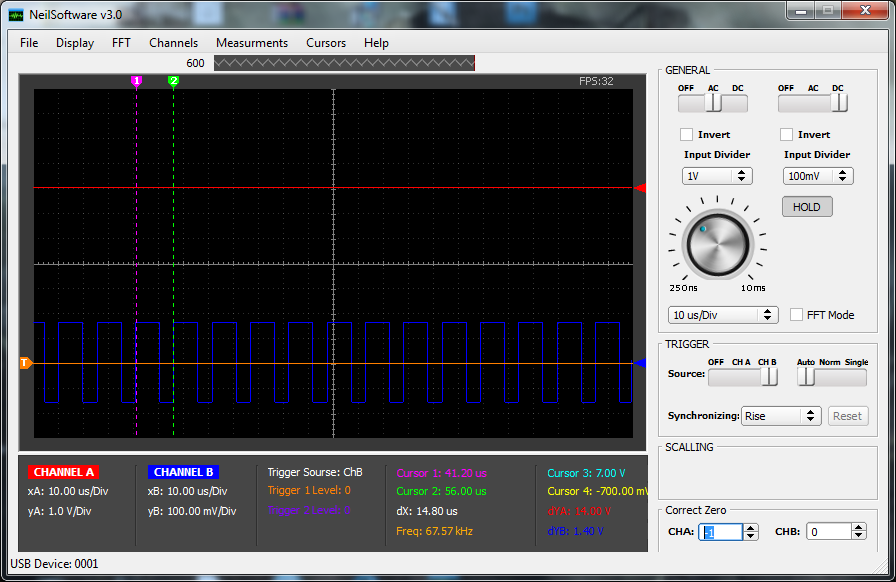Screen dimensions: 896x582
Task: Click the 'Cursor 1: 41.20 us' readout
Action: tap(442, 473)
